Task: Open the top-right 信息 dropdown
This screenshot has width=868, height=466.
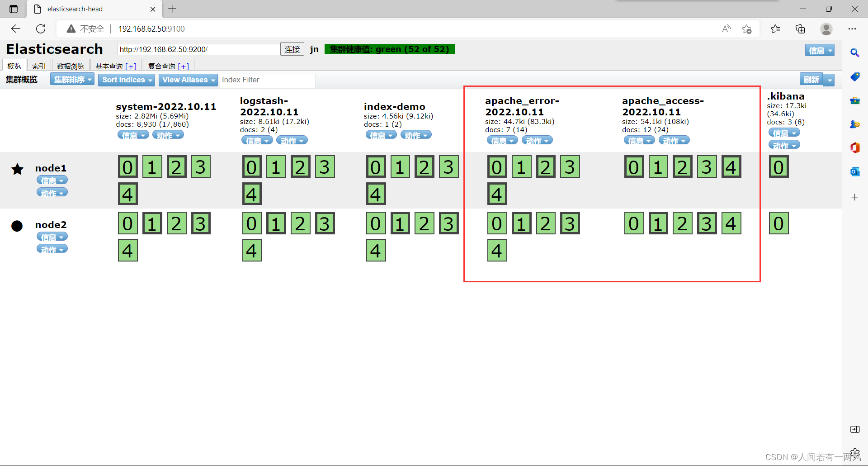Action: pos(820,51)
